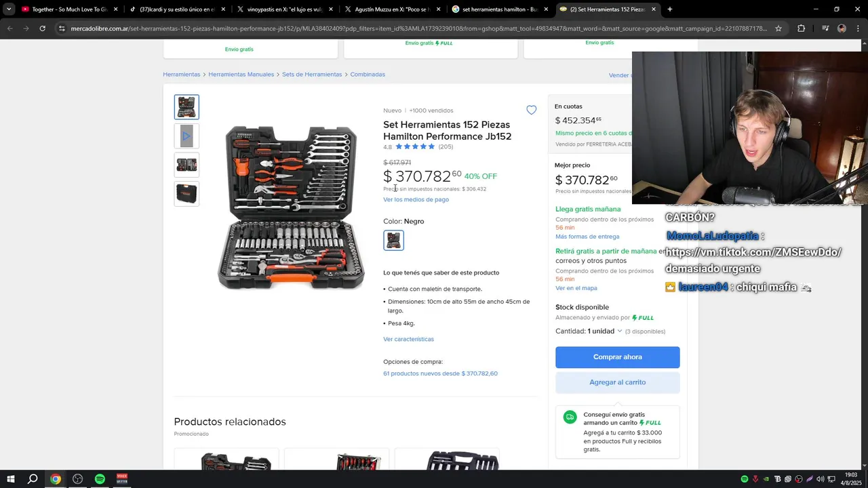Viewport: 868px width, 488px height.
Task: Open the Chrome three-dot menu
Action: (858, 28)
